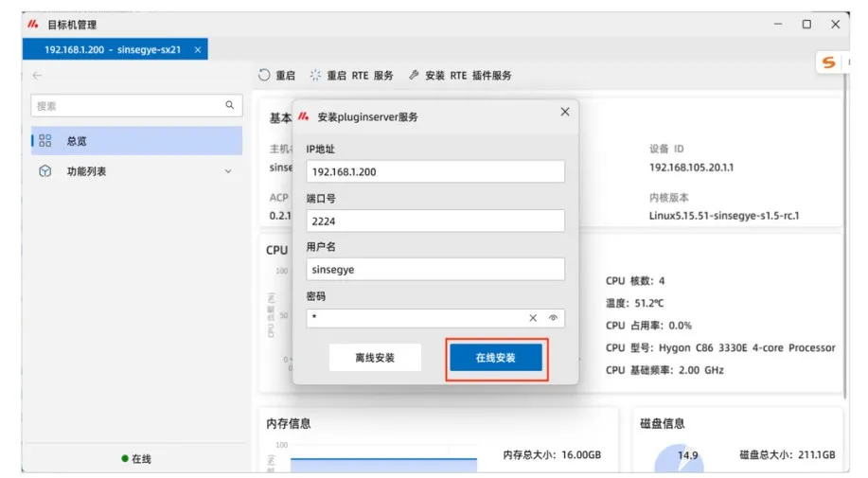Click the install RTE plugin wrench icon
The image size is (868, 478).
414,75
